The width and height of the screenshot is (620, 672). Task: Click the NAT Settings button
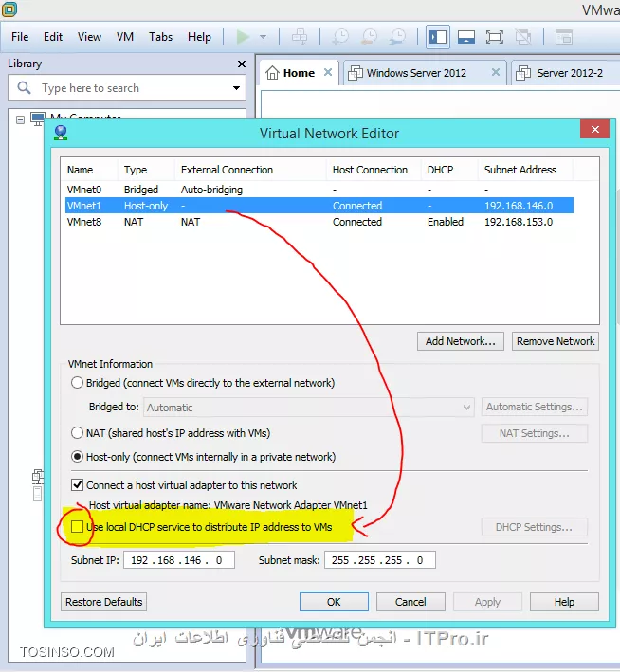pyautogui.click(x=535, y=433)
